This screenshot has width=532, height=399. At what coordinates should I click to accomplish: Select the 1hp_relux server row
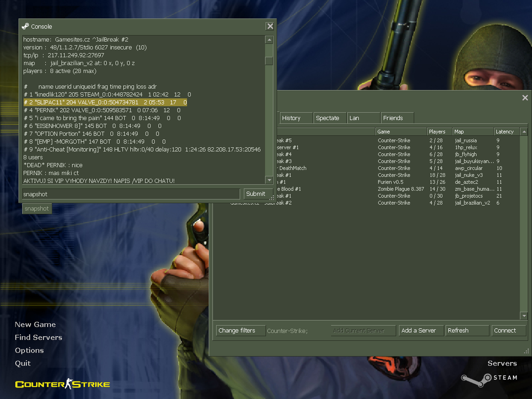coord(398,147)
